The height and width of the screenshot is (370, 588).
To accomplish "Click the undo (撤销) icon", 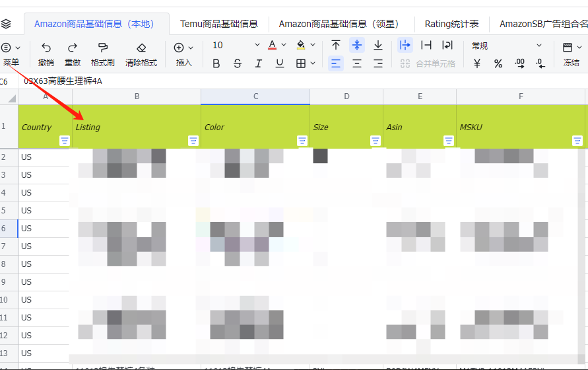I will coord(46,48).
